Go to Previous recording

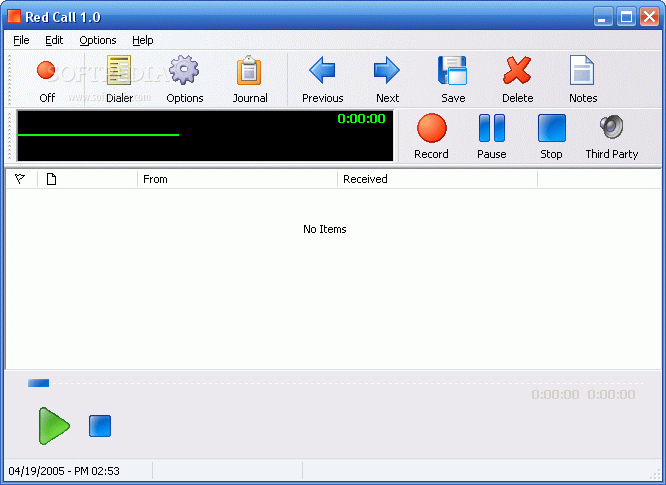[322, 80]
